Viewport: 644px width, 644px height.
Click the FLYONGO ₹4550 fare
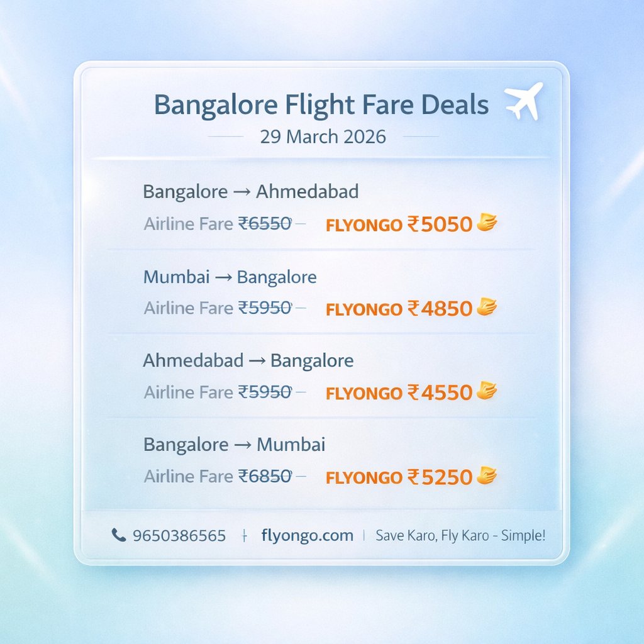[399, 392]
